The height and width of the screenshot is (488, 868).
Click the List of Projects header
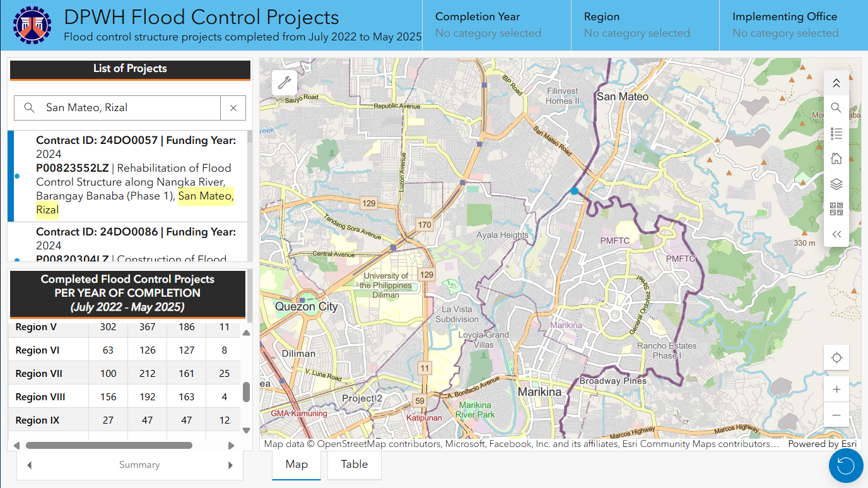[130, 69]
